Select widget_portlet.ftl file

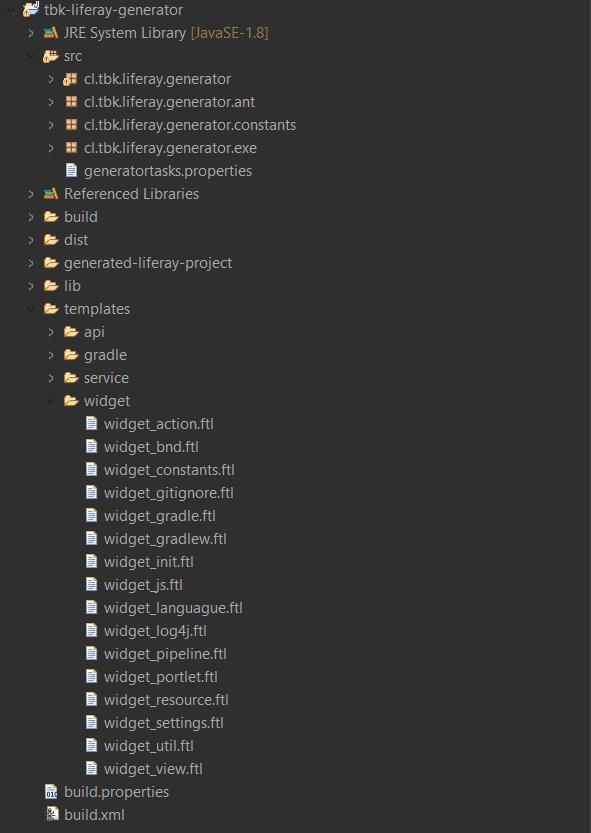coord(161,677)
